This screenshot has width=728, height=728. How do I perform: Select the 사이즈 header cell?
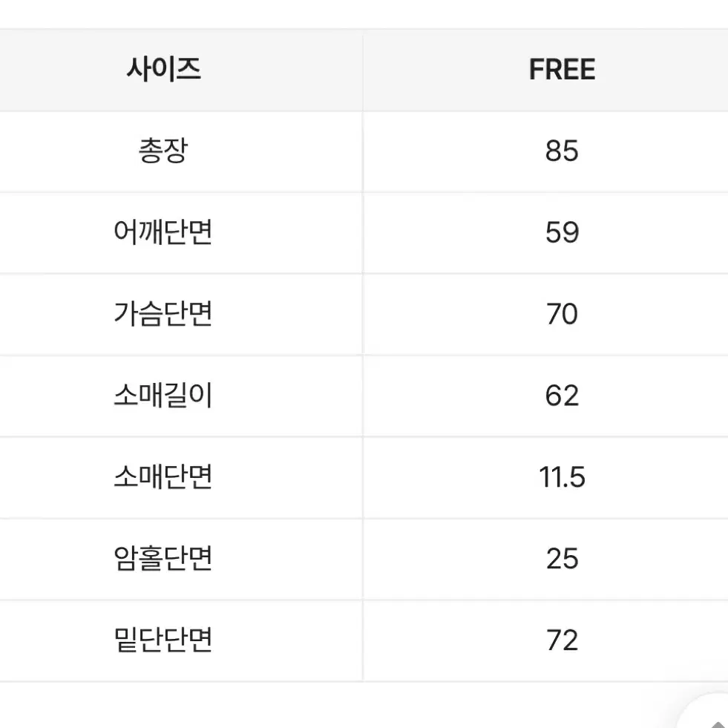pos(163,69)
